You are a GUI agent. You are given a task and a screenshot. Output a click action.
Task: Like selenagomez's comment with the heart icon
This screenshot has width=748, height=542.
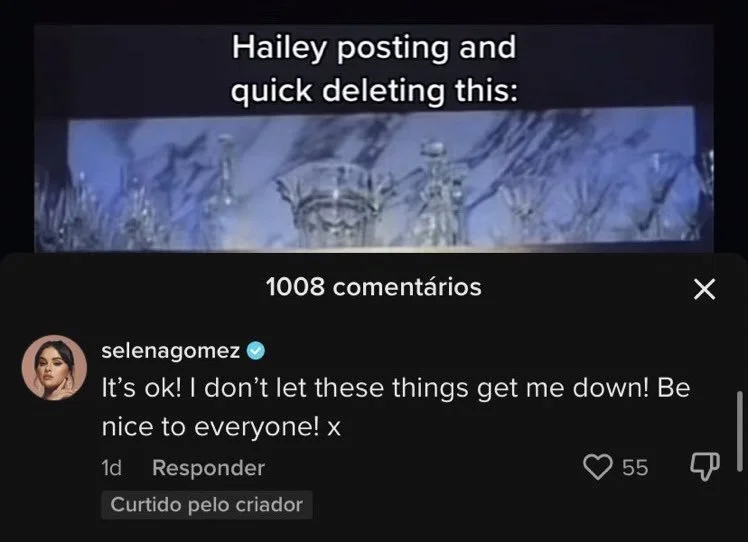[598, 467]
